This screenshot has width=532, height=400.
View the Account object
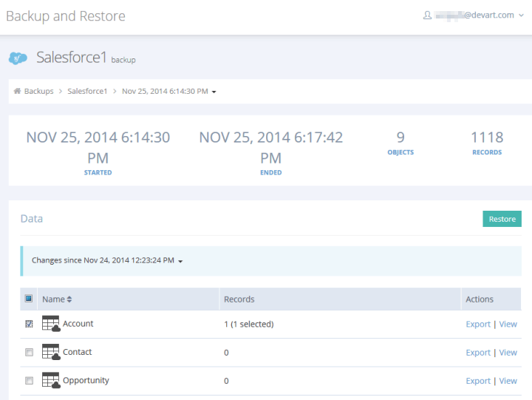508,324
